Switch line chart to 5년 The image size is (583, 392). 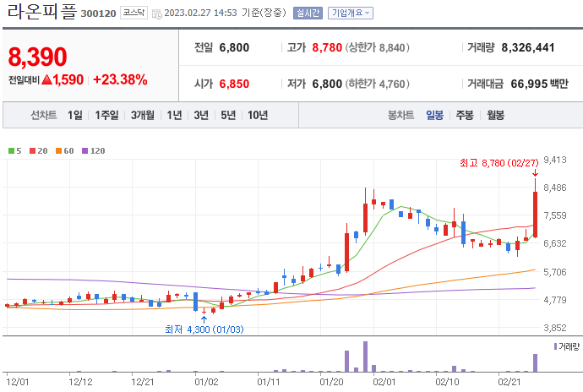228,115
